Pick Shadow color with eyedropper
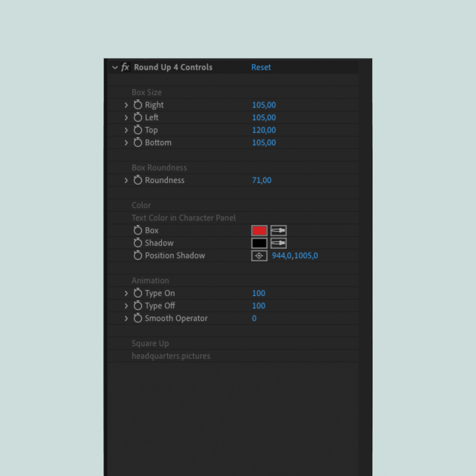The width and height of the screenshot is (476, 476). click(x=278, y=243)
